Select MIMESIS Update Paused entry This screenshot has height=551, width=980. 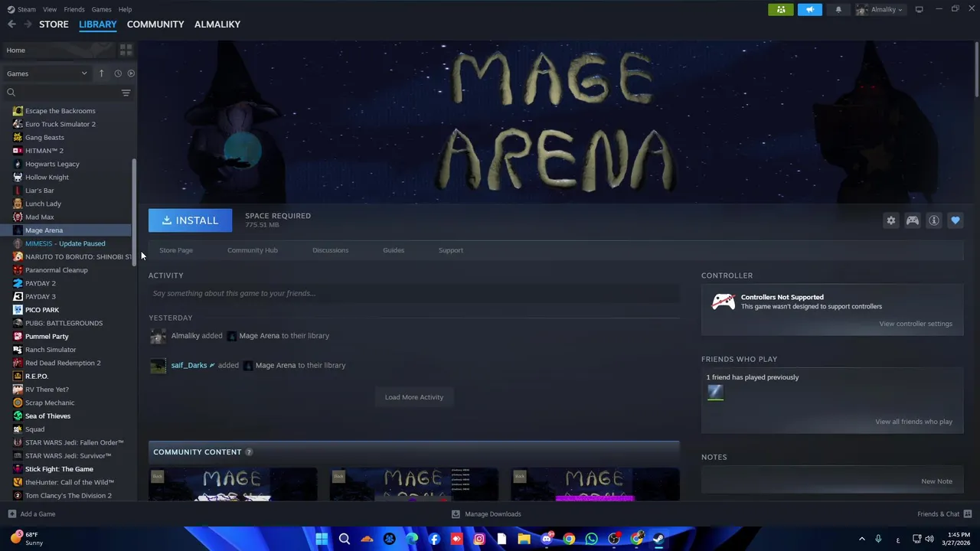pyautogui.click(x=65, y=243)
